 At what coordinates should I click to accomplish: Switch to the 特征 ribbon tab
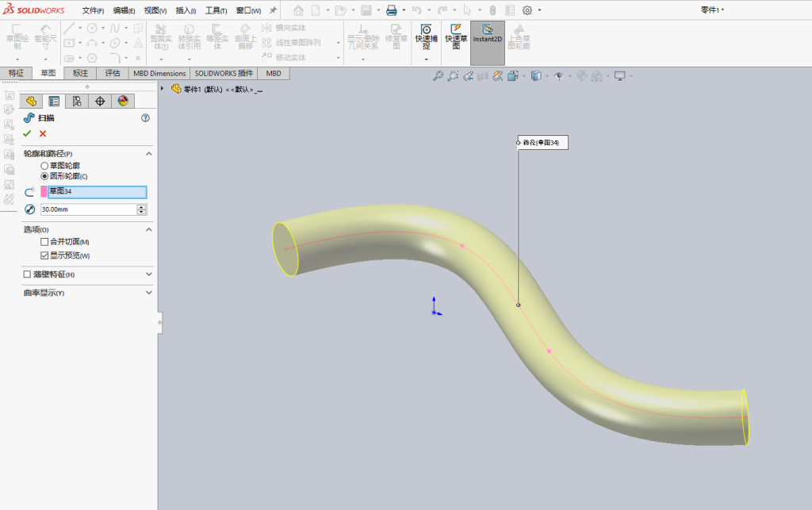pyautogui.click(x=16, y=74)
